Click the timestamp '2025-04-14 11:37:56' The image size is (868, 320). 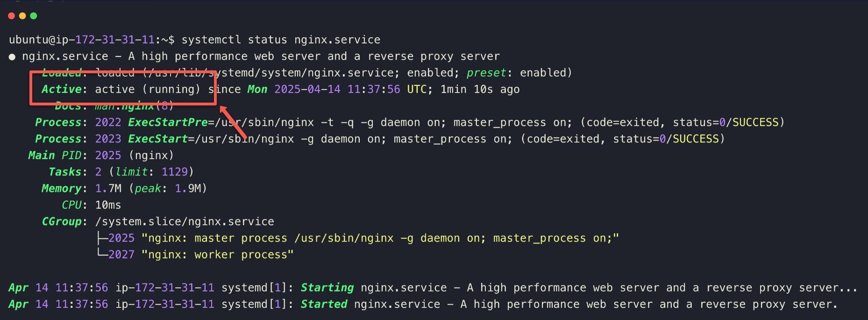click(337, 89)
